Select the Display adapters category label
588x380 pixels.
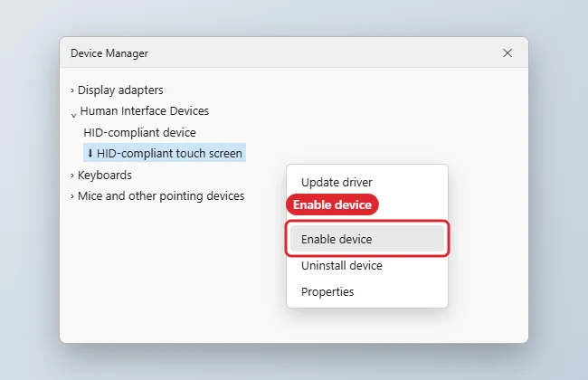coord(120,90)
